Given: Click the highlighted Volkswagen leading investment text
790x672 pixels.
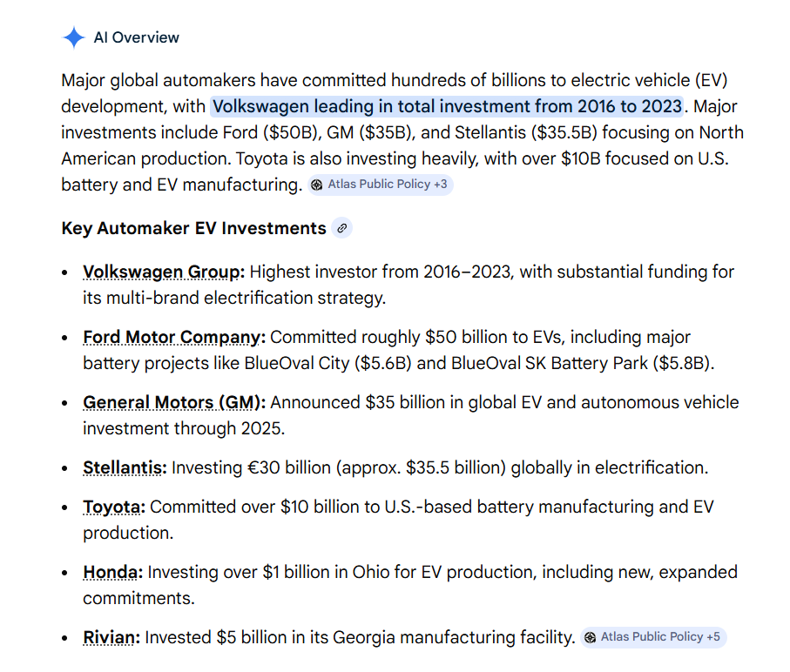Looking at the screenshot, I should coord(447,106).
